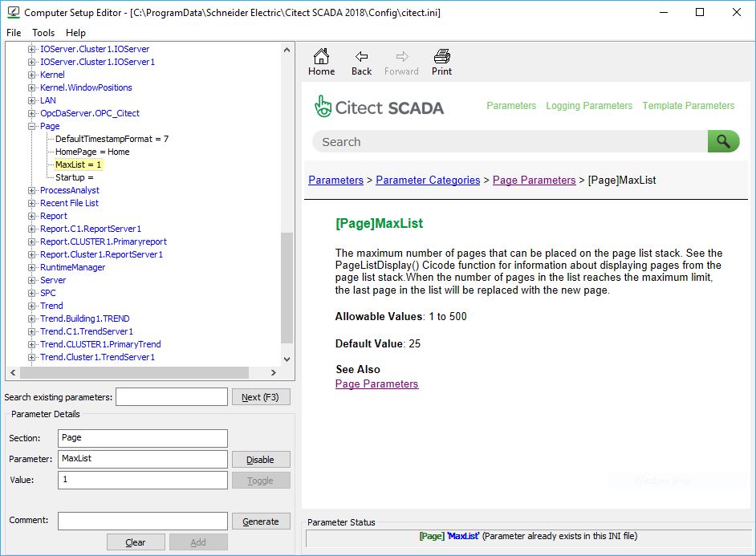Expand the Trend section
756x556 pixels.
32,306
